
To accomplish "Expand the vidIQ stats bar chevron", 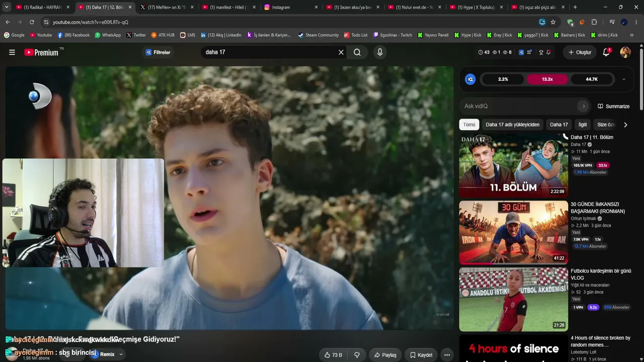I will [624, 79].
